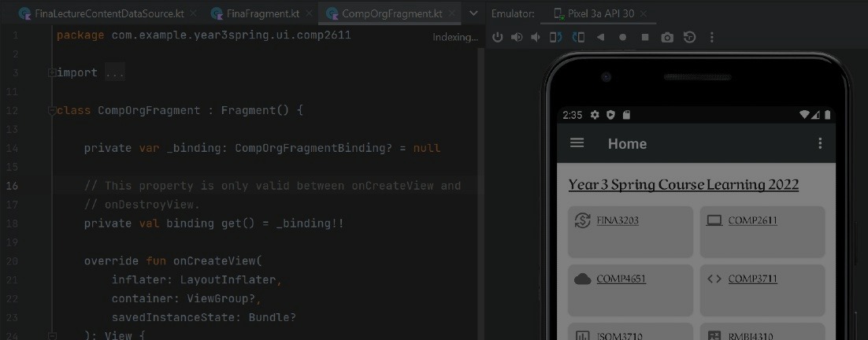Viewport: 868px width, 340px height.
Task: Click the battery icon in phone status bar
Action: coord(828,114)
